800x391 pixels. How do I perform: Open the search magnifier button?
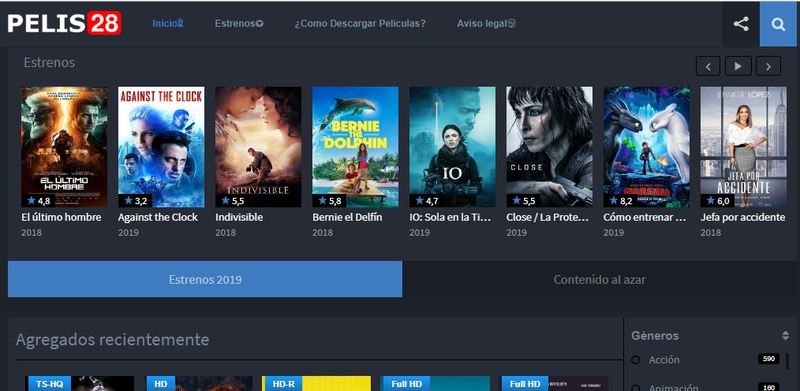[x=779, y=24]
